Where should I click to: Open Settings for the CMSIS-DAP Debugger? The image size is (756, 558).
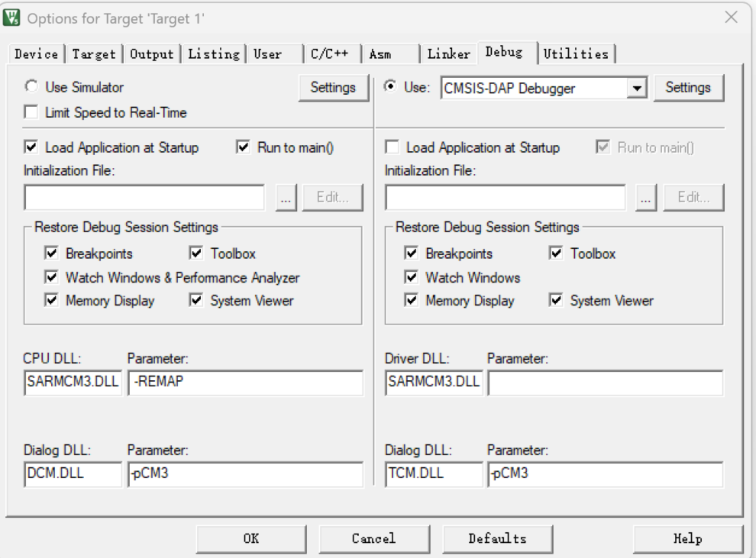click(x=689, y=87)
